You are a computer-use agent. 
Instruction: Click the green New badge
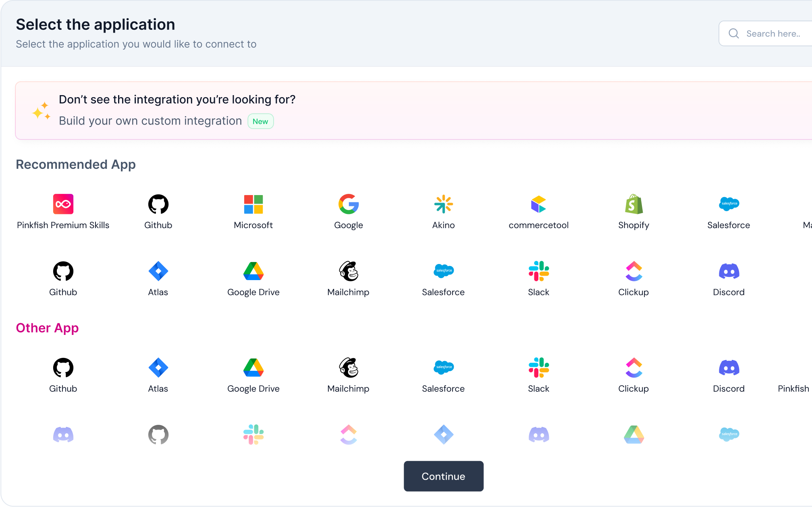point(260,121)
